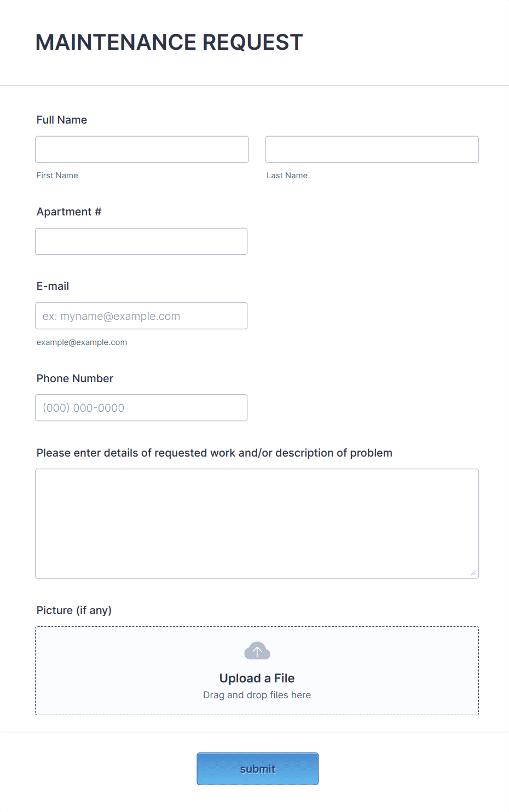The image size is (509, 812).
Task: Click the First Name input field
Action: pos(142,149)
